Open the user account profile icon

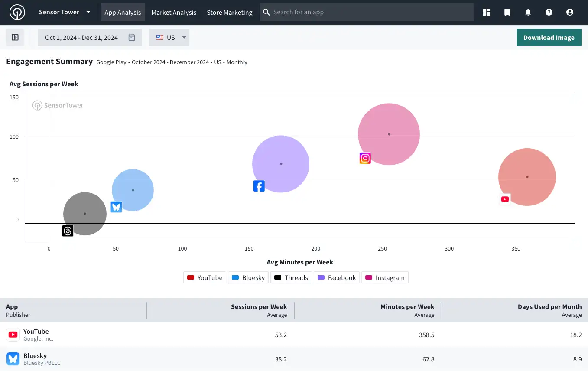(570, 12)
